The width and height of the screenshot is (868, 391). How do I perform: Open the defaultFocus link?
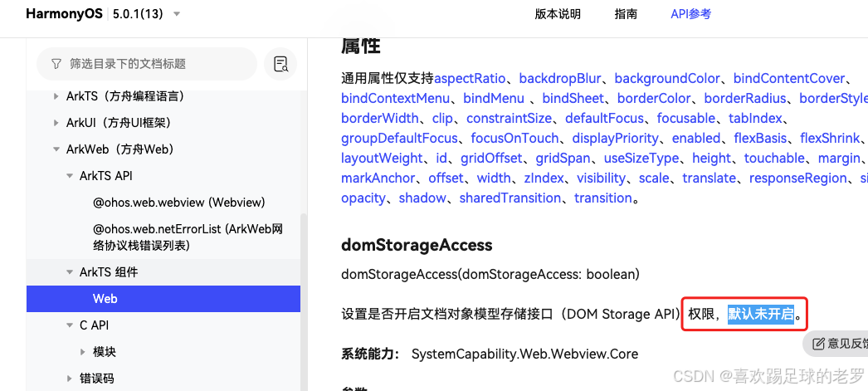coord(604,118)
